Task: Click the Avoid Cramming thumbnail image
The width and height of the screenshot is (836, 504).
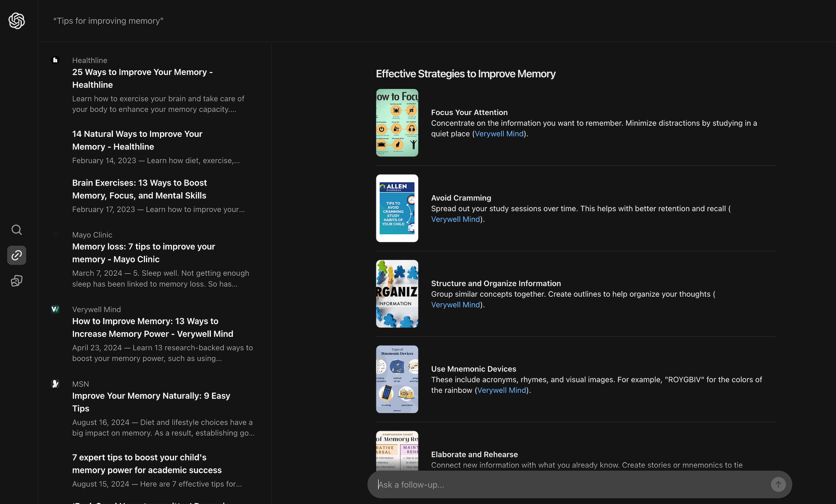Action: pyautogui.click(x=397, y=208)
